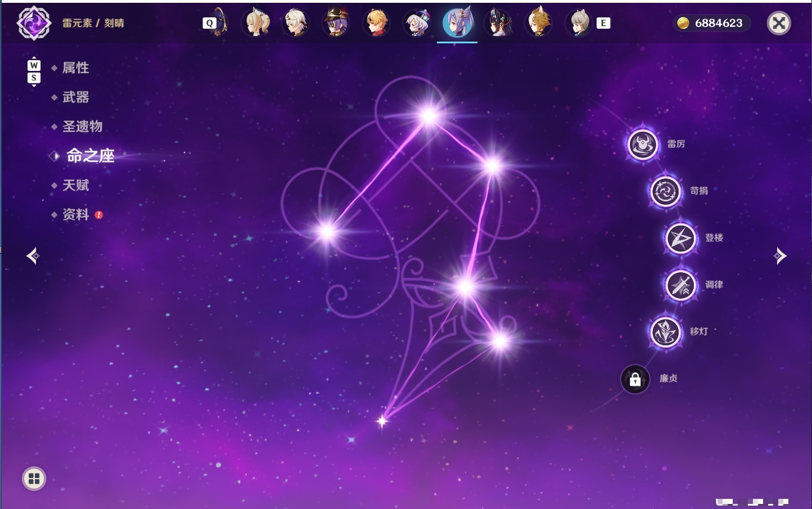Click the 雷元素 / 刻晴 title text
812x509 pixels.
pos(93,23)
